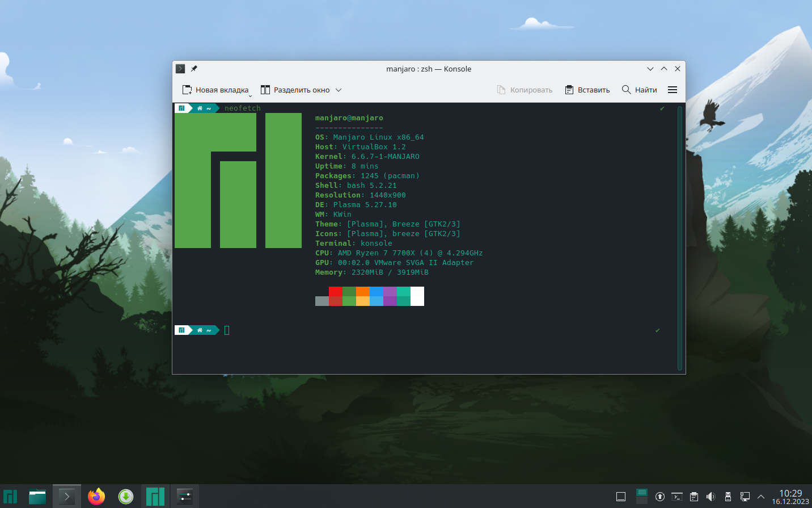Open the Konsole hamburger menu
The height and width of the screenshot is (508, 812).
click(673, 90)
